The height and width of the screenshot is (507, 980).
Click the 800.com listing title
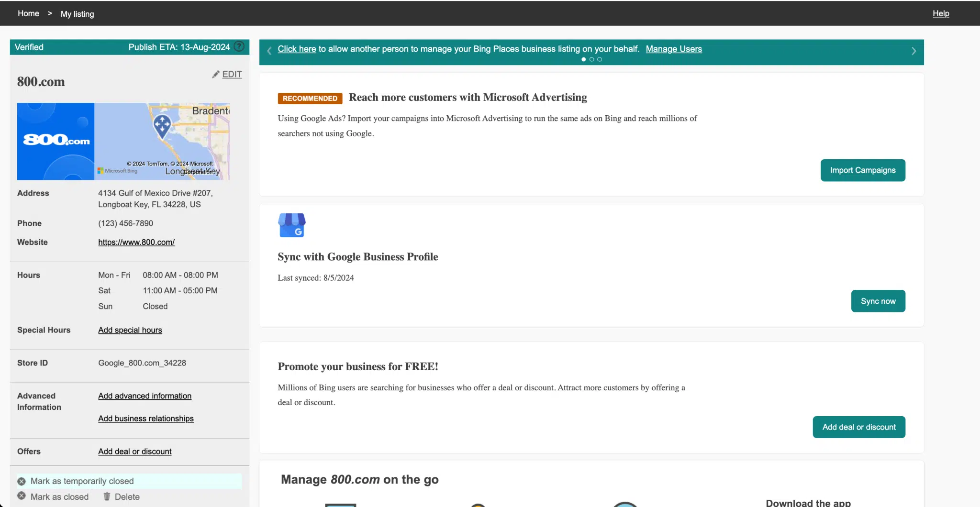(41, 82)
